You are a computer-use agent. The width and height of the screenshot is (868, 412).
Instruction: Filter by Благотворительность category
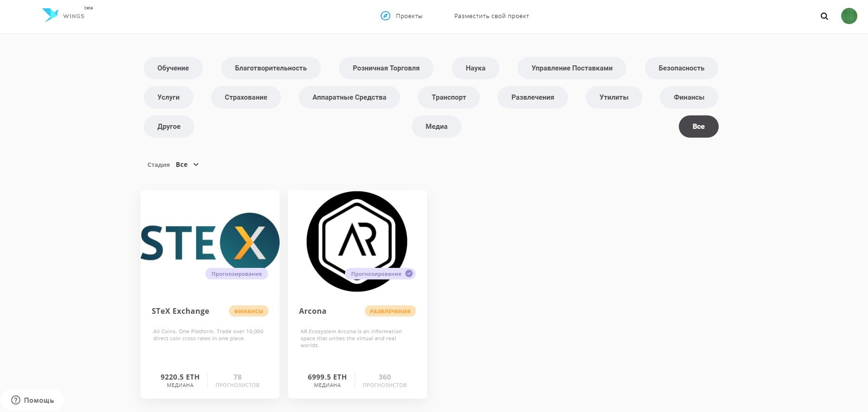(271, 68)
